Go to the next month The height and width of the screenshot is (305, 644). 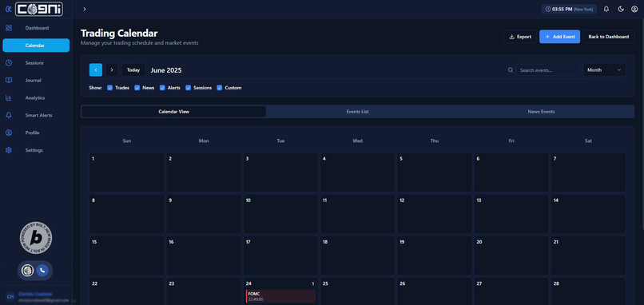112,69
